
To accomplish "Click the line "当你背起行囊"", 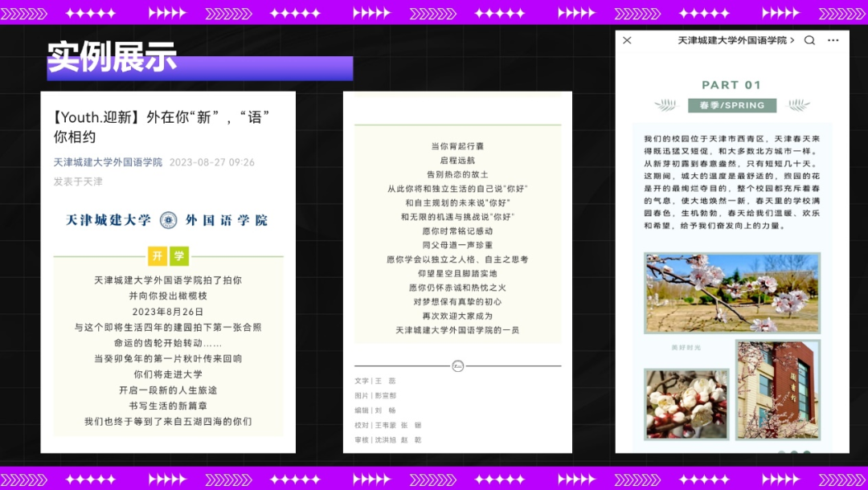I will pyautogui.click(x=458, y=146).
